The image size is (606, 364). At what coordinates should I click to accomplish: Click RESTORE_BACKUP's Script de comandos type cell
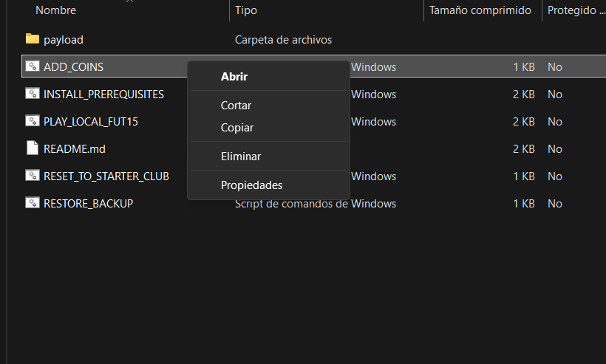[x=316, y=204]
